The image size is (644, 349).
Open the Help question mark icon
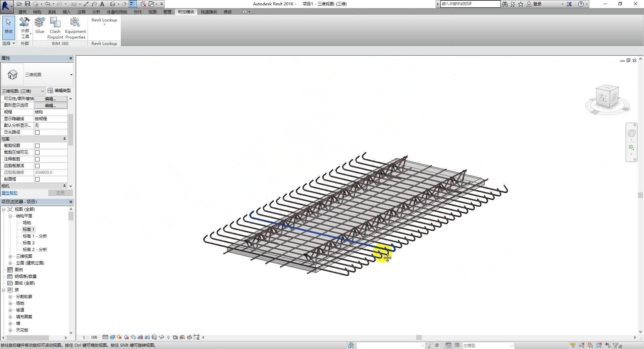581,4
